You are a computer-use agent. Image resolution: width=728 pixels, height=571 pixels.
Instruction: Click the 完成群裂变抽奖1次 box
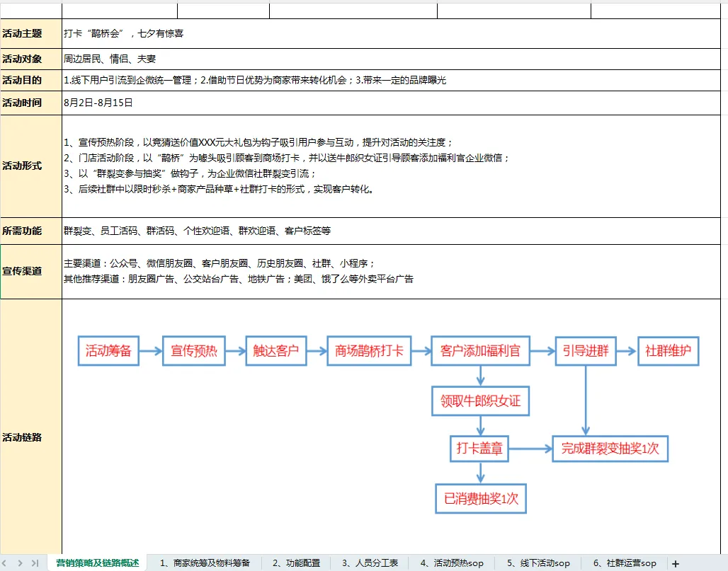tap(610, 449)
